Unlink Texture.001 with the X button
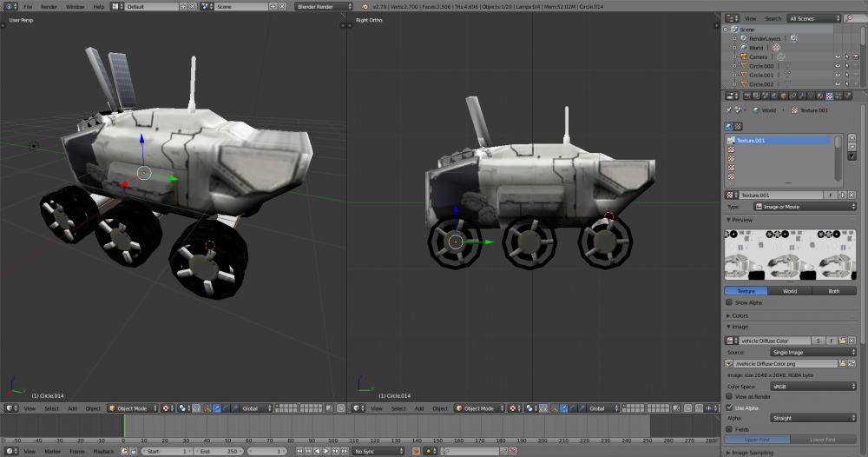This screenshot has height=457, width=868. pos(852,195)
